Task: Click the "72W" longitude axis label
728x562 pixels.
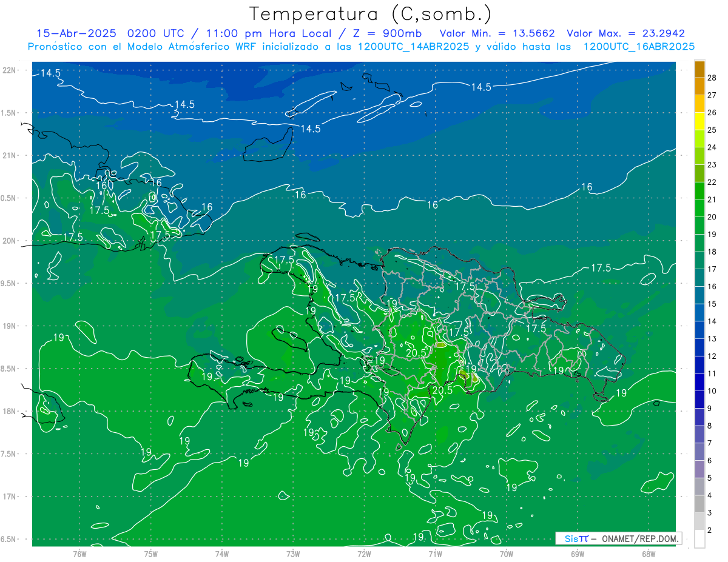Action: (364, 554)
